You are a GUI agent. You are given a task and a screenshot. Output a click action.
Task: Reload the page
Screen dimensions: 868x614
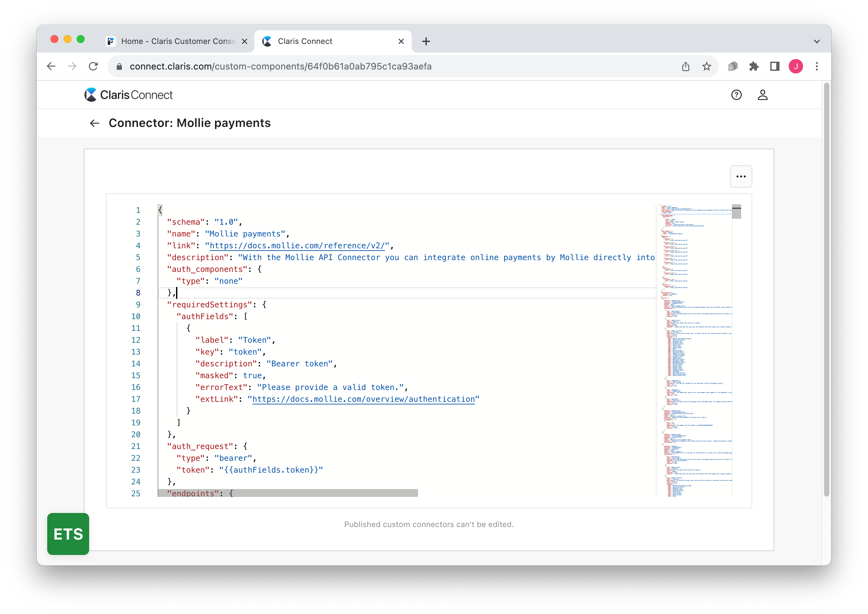pyautogui.click(x=93, y=67)
